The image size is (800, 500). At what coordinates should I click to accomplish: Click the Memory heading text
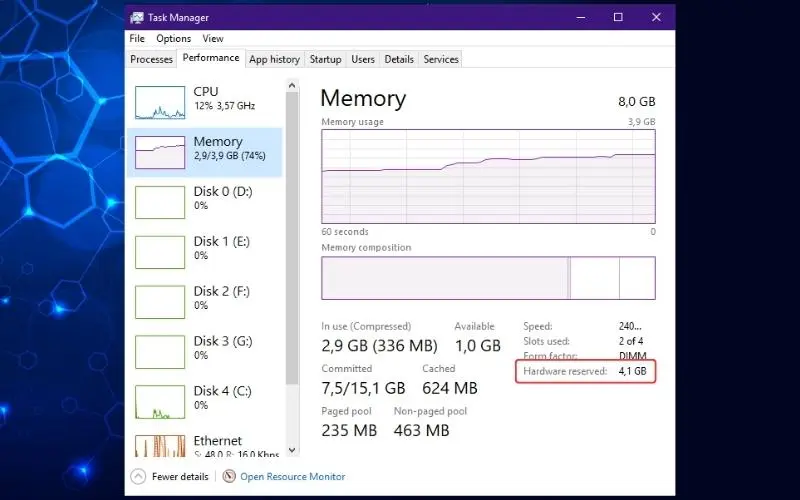point(363,98)
